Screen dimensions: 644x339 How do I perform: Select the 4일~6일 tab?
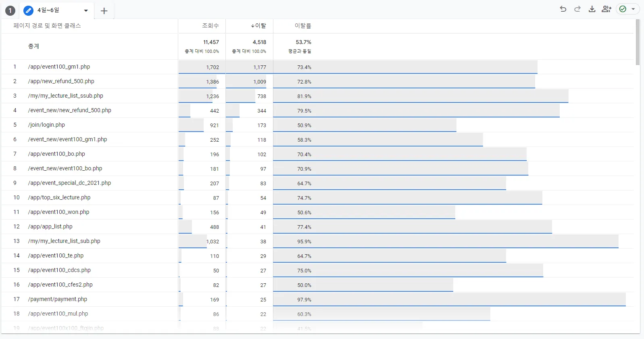point(48,10)
